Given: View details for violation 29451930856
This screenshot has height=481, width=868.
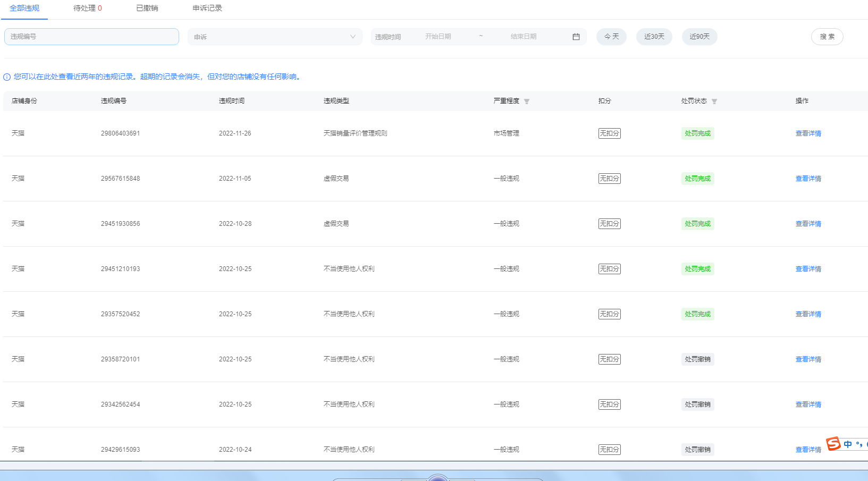Looking at the screenshot, I should (x=808, y=224).
